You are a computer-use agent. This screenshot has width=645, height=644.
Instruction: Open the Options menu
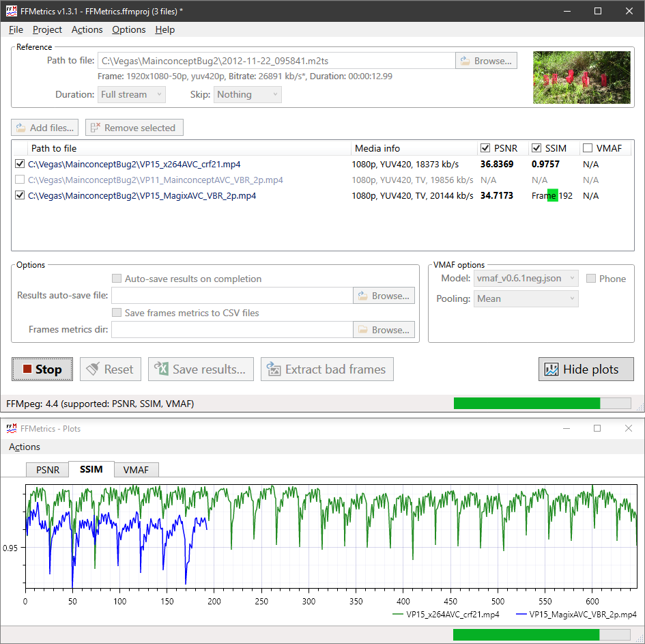(129, 29)
